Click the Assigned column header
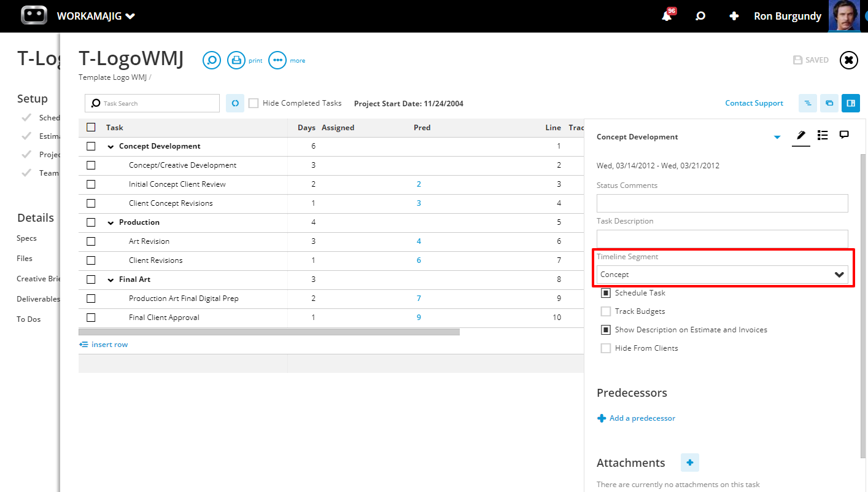The height and width of the screenshot is (492, 868). (x=338, y=128)
